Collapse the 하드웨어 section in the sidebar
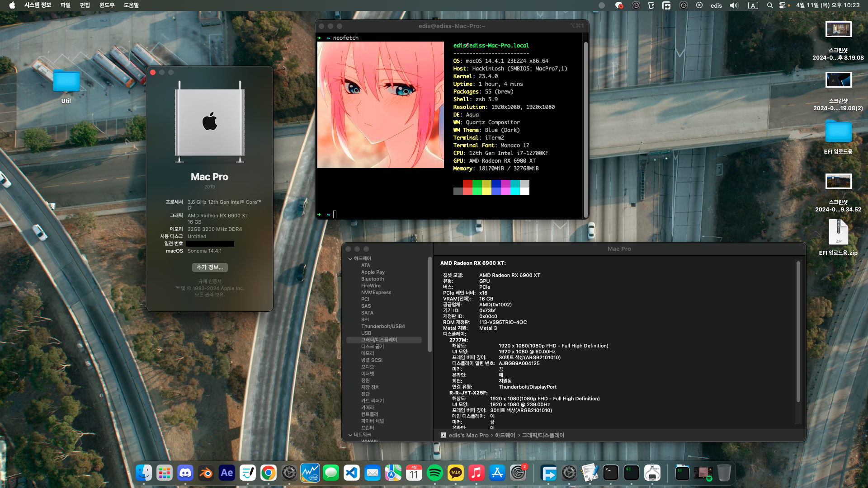The image size is (868, 488). click(350, 259)
